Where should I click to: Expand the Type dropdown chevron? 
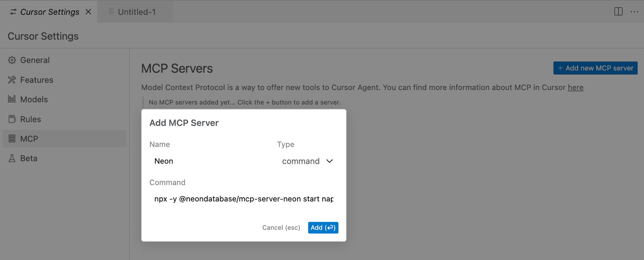click(x=329, y=161)
